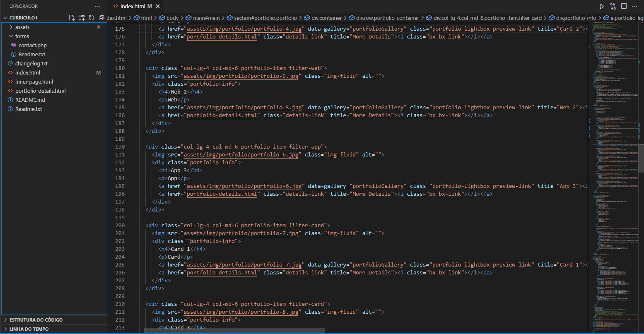Open portfolio-details.html from the Explorer
Viewport: 644px width, 334px height.
[40, 91]
